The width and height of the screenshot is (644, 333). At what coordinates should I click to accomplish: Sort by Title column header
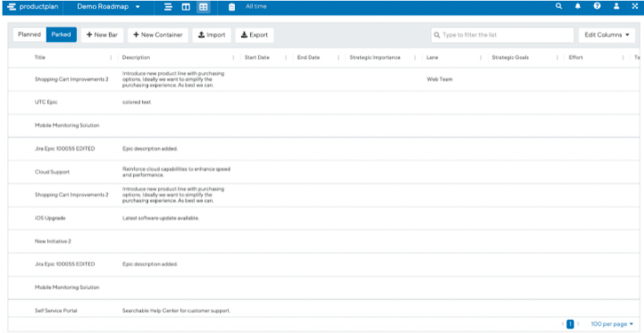40,58
